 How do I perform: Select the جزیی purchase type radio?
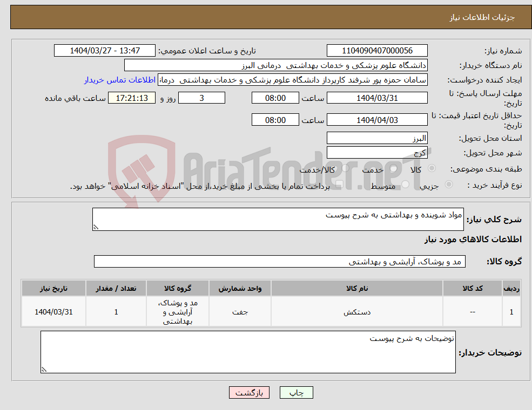(448, 184)
